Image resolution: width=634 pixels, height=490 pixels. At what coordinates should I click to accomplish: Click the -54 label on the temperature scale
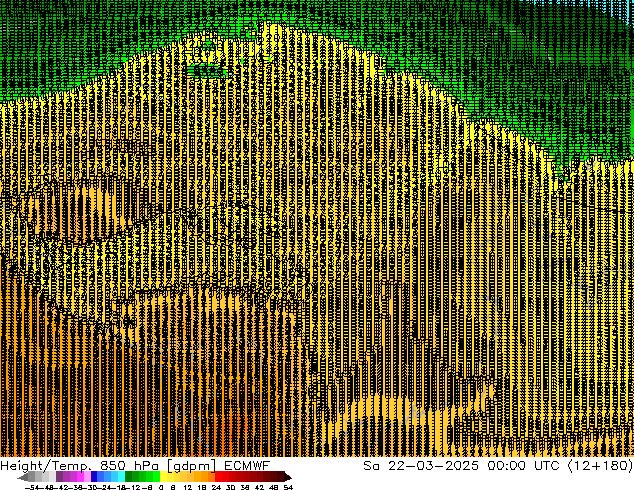(32, 487)
